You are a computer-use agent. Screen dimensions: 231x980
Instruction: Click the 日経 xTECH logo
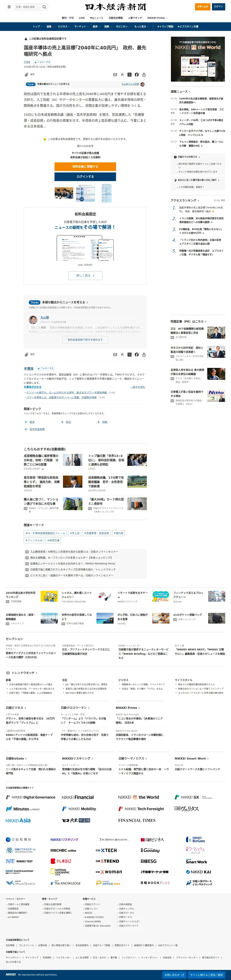(106, 850)
